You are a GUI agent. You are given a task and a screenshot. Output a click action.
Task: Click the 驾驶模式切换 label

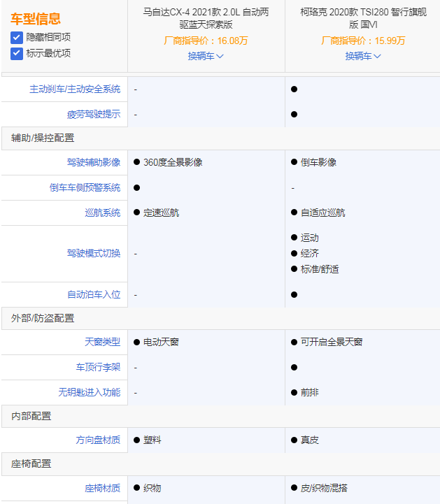coord(94,253)
